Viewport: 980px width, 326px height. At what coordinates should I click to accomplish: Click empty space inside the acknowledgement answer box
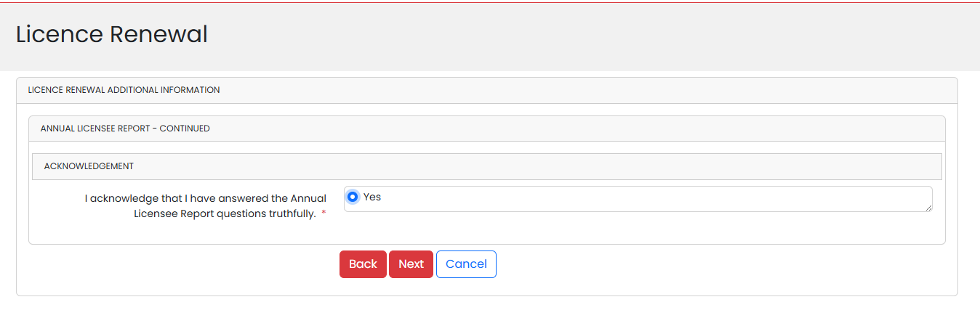(x=640, y=199)
